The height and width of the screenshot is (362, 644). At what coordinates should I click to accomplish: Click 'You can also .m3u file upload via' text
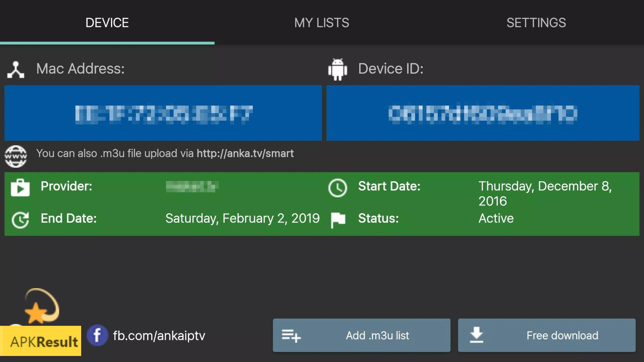115,154
